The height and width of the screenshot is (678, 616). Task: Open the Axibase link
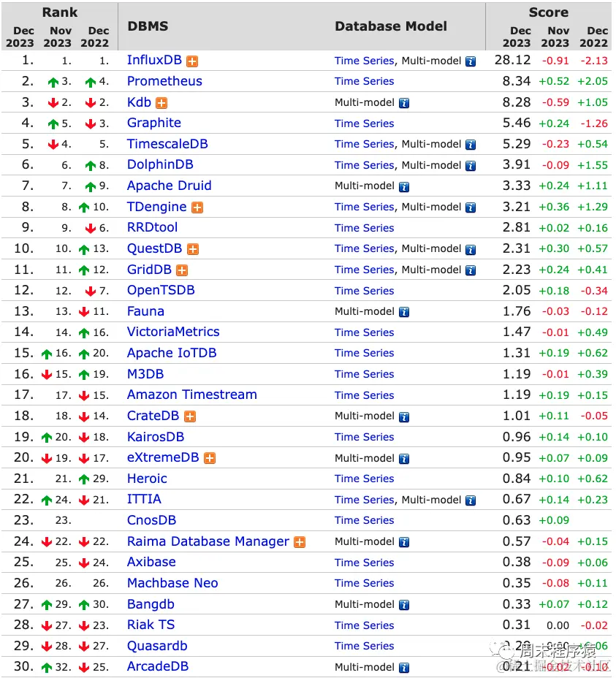(x=151, y=562)
